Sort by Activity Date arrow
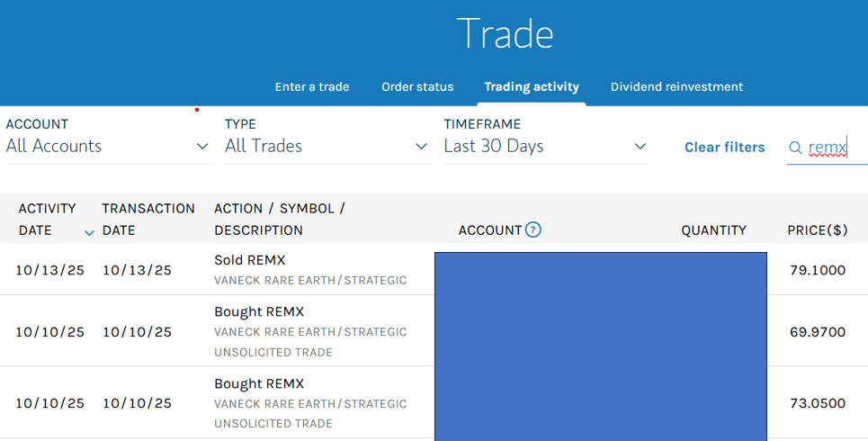 pyautogui.click(x=89, y=233)
